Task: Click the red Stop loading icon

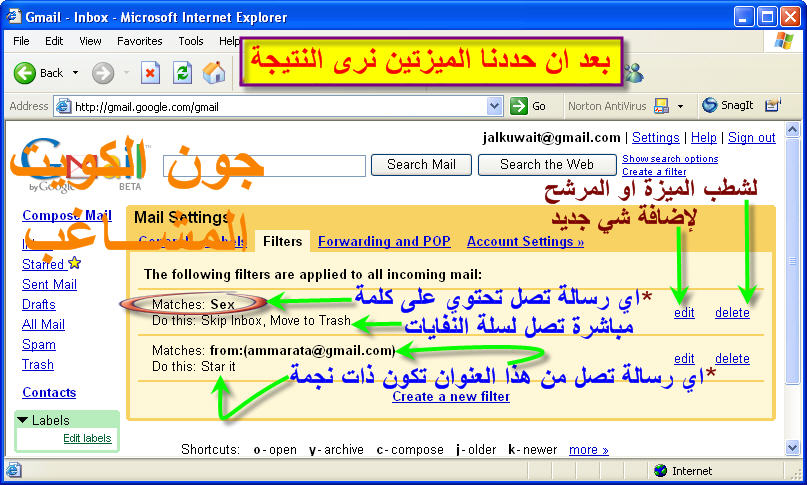Action: tap(150, 73)
